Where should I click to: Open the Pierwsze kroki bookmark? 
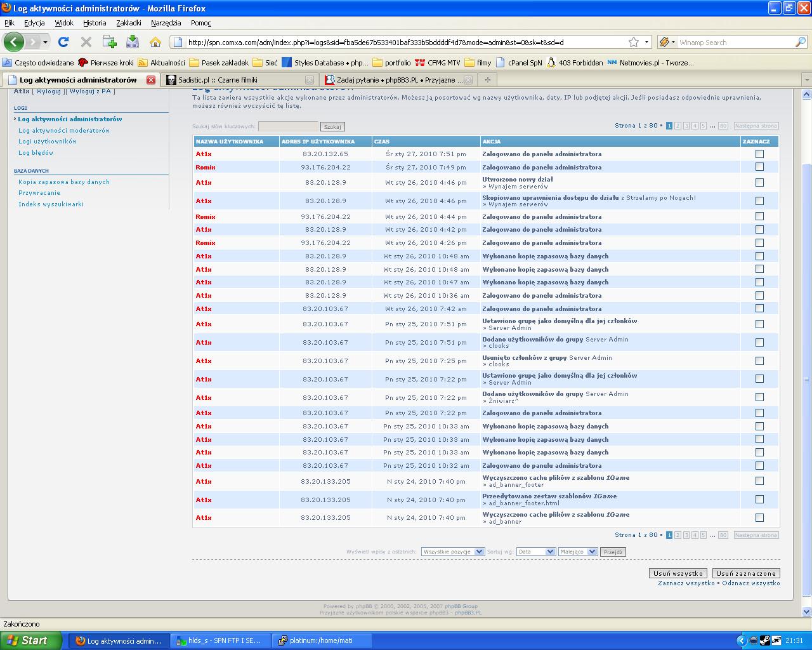tap(106, 63)
